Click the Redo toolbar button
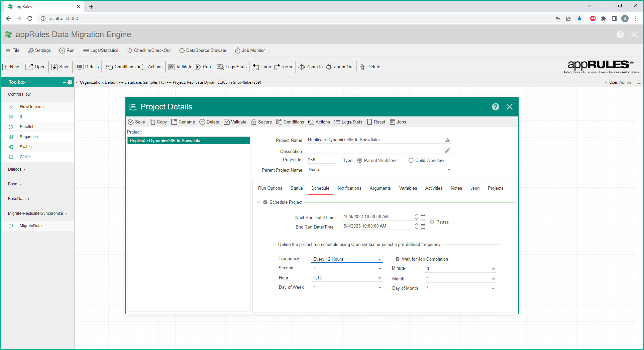The width and height of the screenshot is (644, 350). [x=283, y=67]
